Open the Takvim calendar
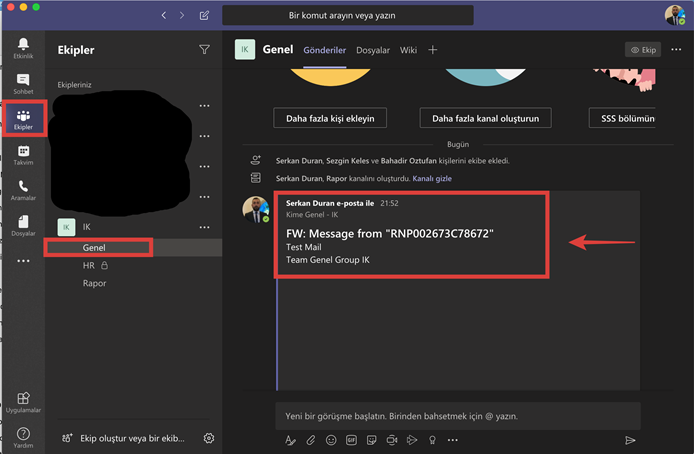Image resolution: width=694 pixels, height=454 pixels. click(23, 154)
